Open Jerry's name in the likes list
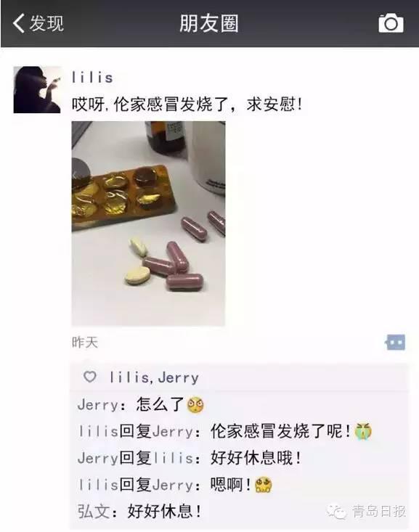The height and width of the screenshot is (532, 419). click(x=178, y=377)
